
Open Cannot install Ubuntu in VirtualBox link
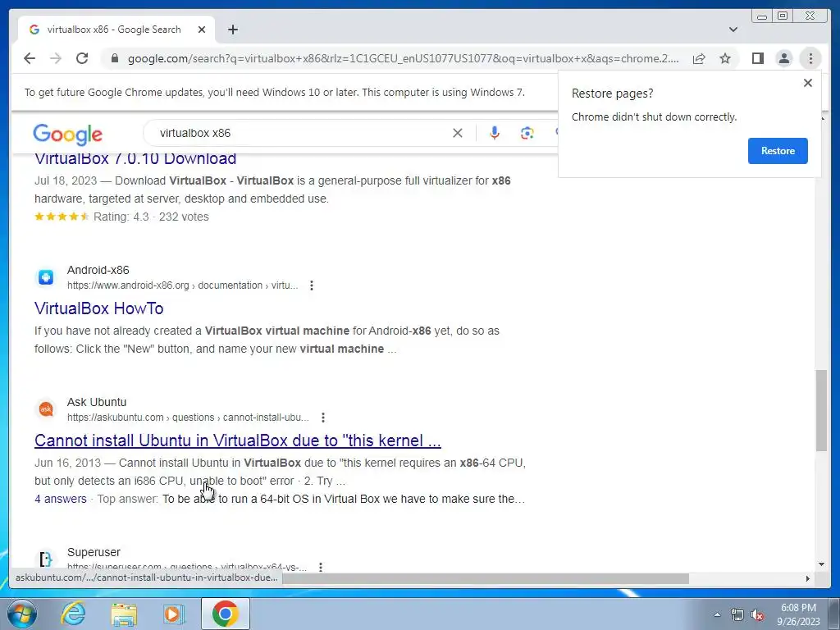pos(238,441)
